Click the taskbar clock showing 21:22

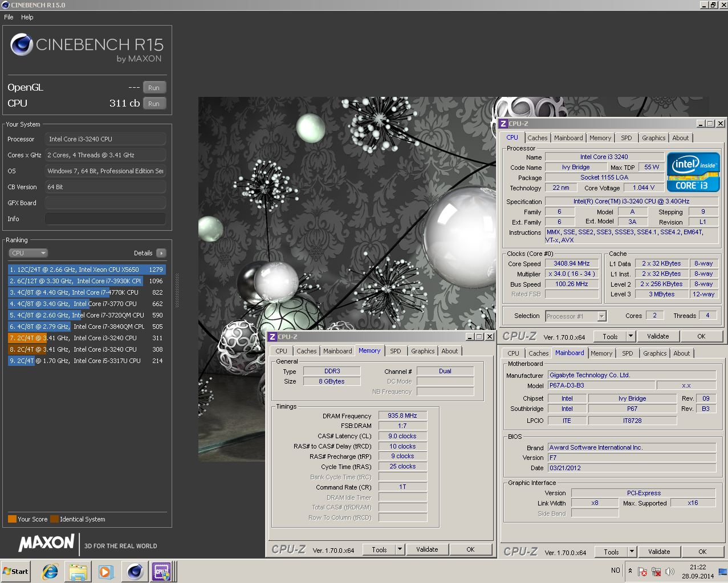(x=698, y=571)
